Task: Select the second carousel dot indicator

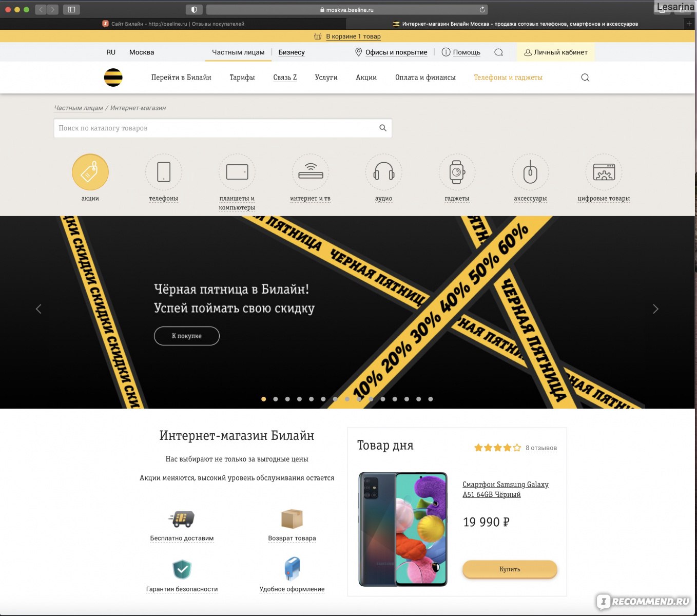Action: [276, 399]
